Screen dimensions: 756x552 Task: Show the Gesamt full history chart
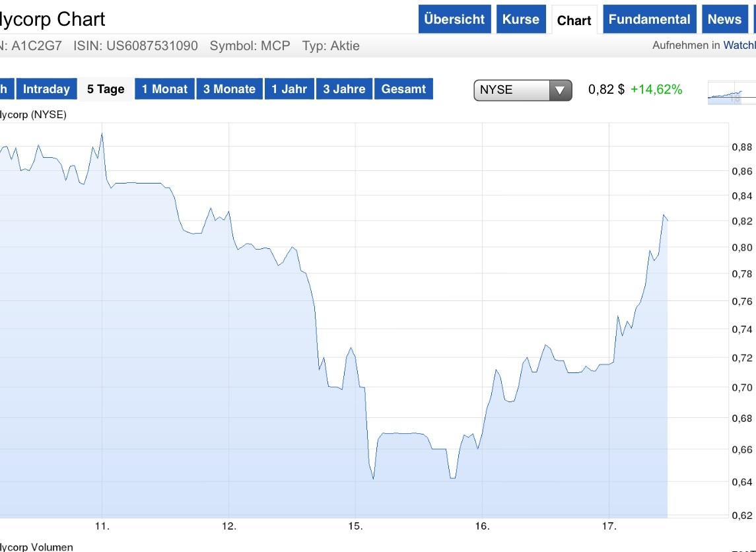tap(403, 89)
